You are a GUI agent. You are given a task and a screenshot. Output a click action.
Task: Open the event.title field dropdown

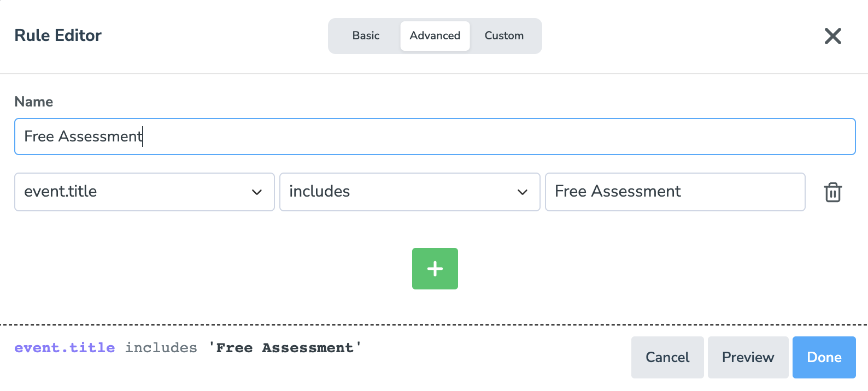tap(144, 192)
